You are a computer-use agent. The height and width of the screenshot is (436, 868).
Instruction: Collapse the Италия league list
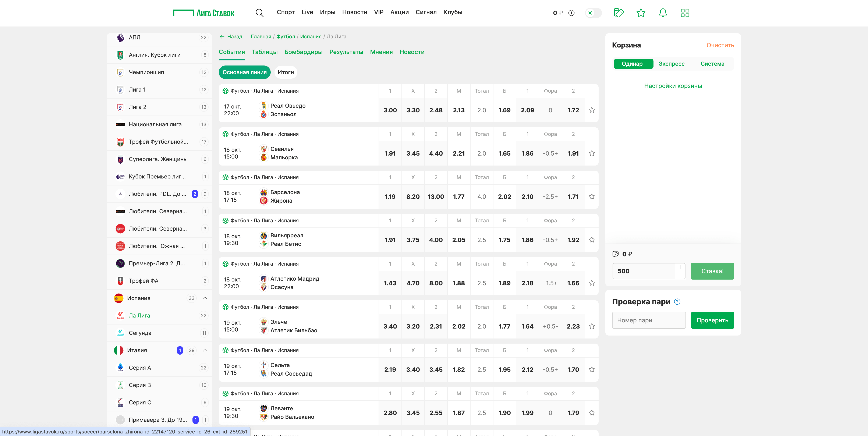click(x=205, y=350)
